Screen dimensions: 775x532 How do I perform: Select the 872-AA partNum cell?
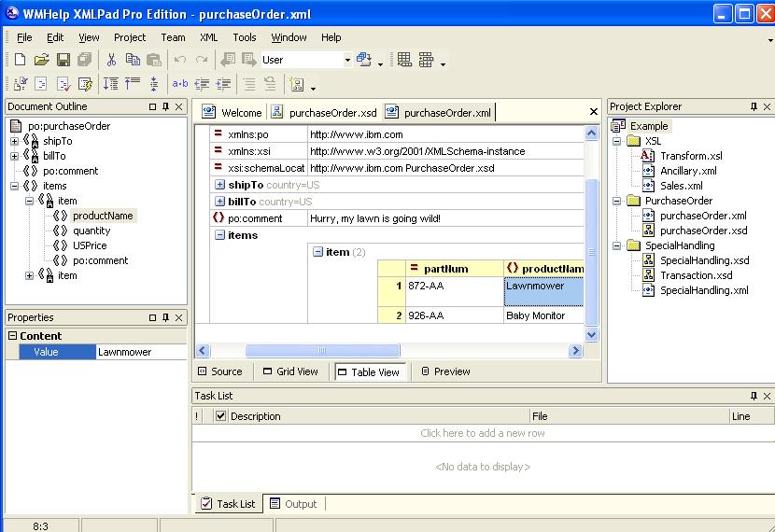pyautogui.click(x=454, y=291)
